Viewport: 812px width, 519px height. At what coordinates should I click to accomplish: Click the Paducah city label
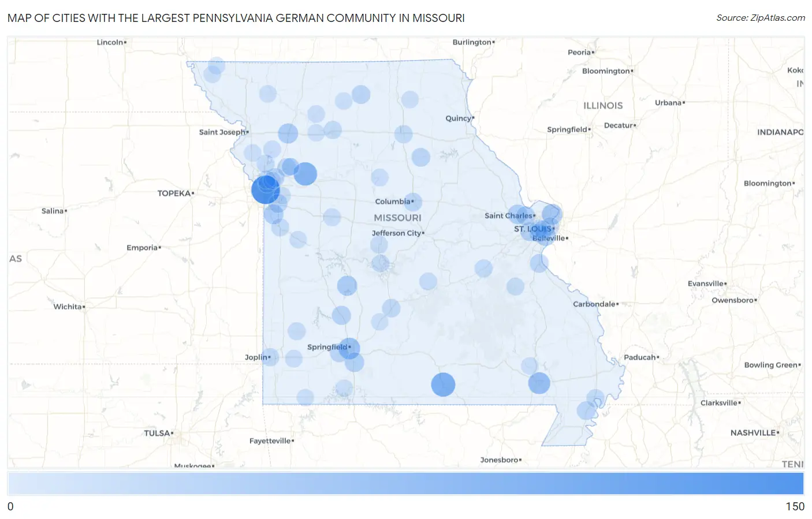point(640,357)
